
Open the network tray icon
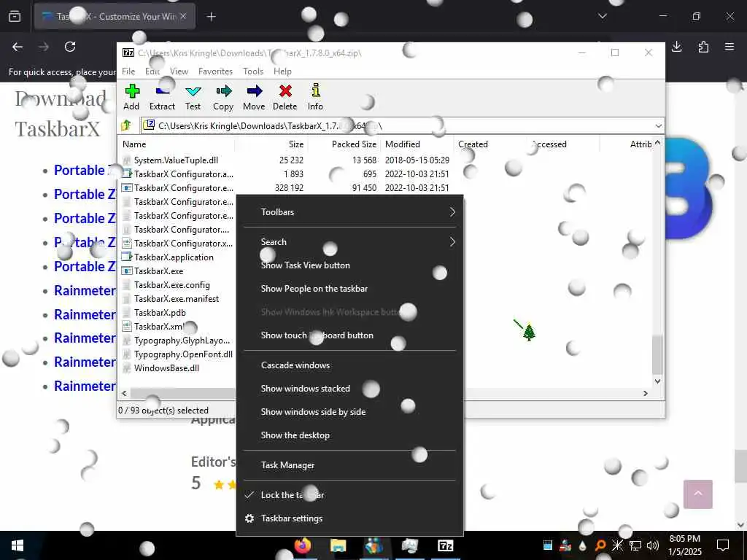[x=635, y=545]
